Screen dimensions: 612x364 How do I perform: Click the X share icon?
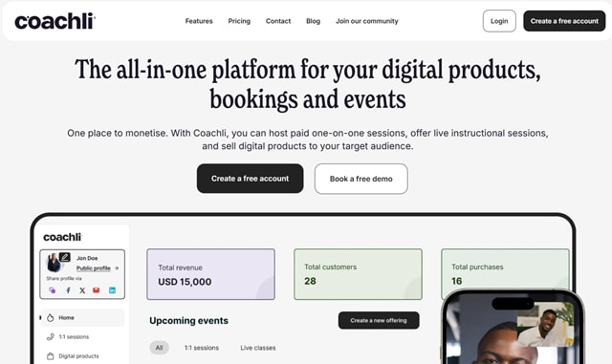click(x=82, y=290)
